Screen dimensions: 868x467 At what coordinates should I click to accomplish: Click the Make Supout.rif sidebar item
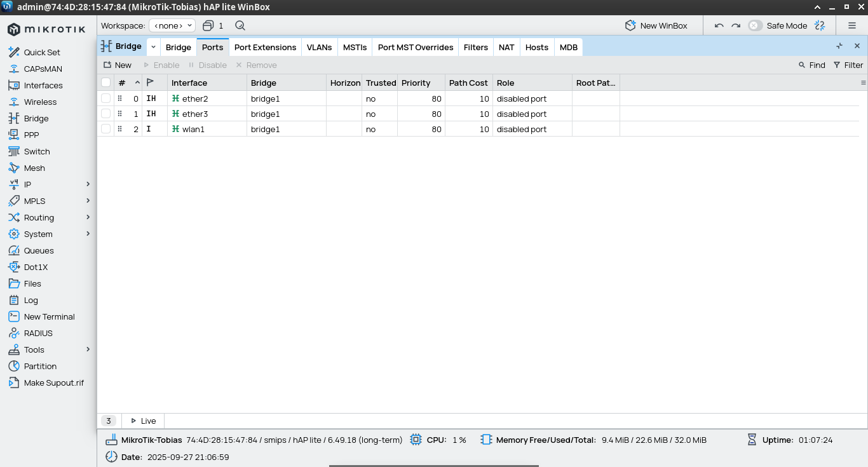pyautogui.click(x=53, y=382)
